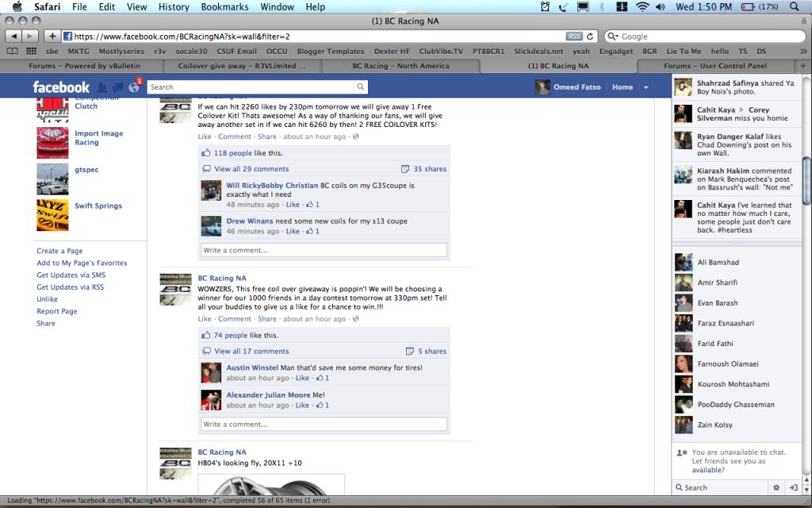Open account dropdown arrow next to Home
Screen dimensions: 812x508
645,87
